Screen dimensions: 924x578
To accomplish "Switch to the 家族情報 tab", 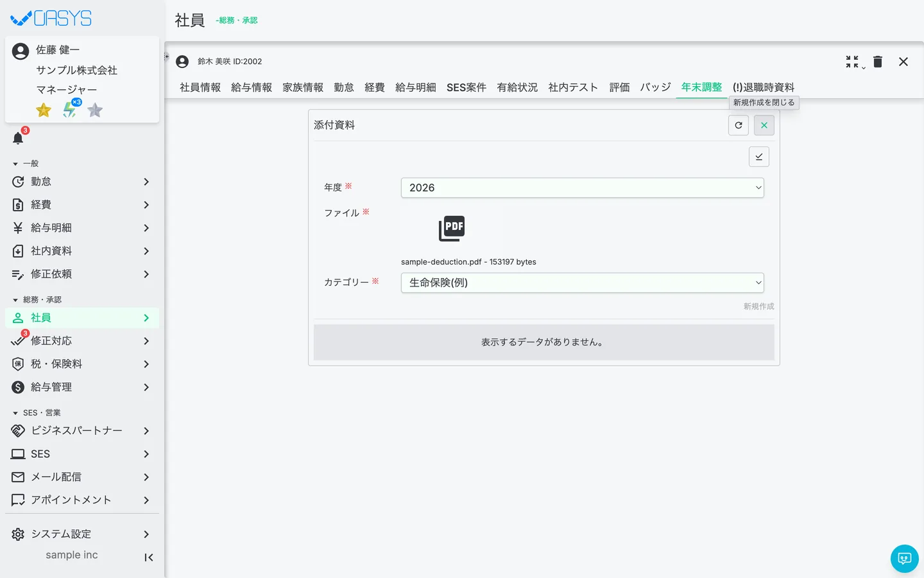I will pos(303,87).
